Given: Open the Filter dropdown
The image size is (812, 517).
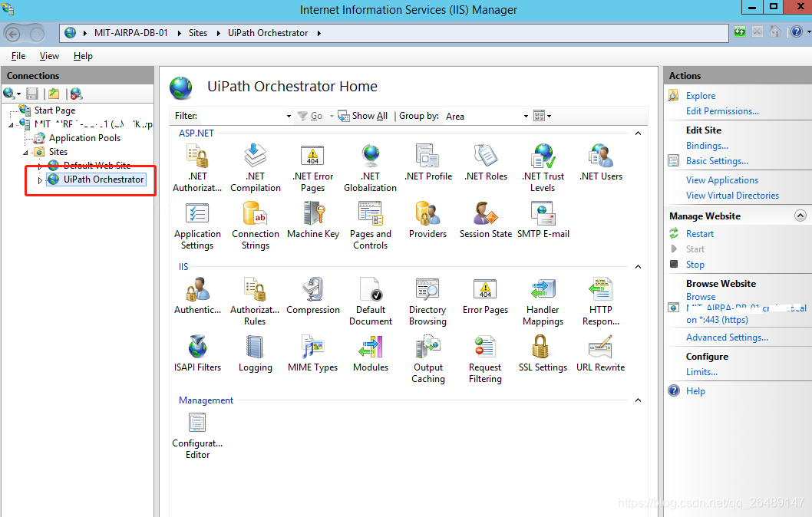Looking at the screenshot, I should point(289,116).
